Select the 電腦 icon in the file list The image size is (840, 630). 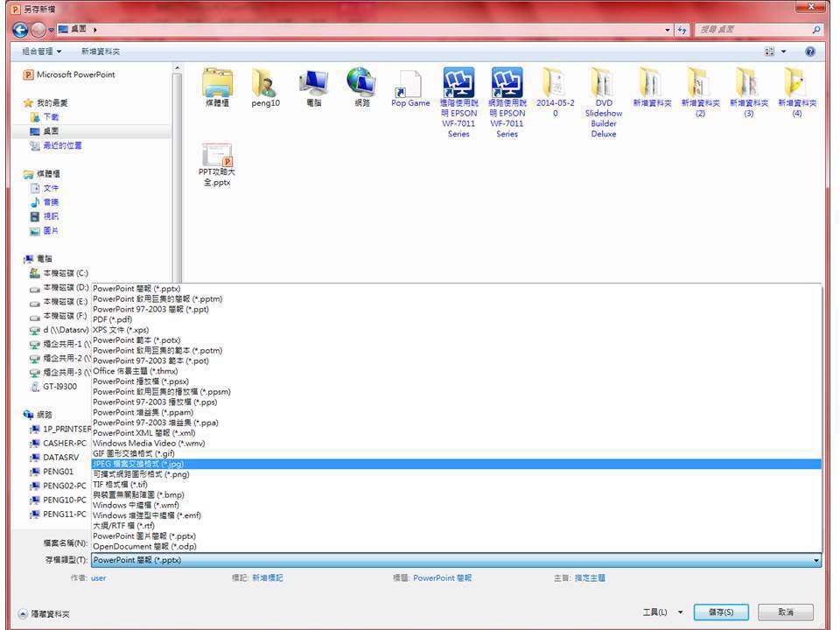pyautogui.click(x=314, y=87)
